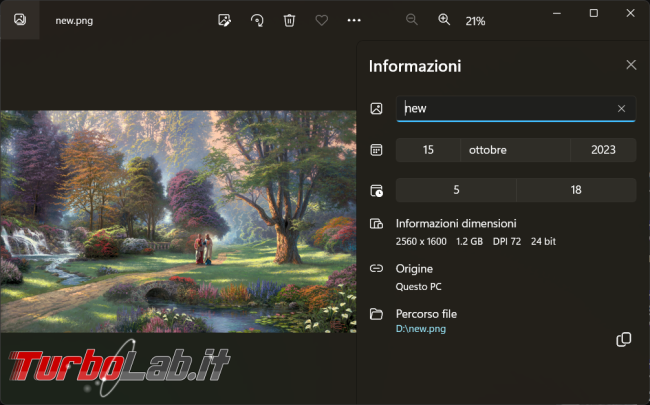Screen dimensions: 650x405
Task: Click the Informazioni dimensioni icon
Action: tap(376, 224)
